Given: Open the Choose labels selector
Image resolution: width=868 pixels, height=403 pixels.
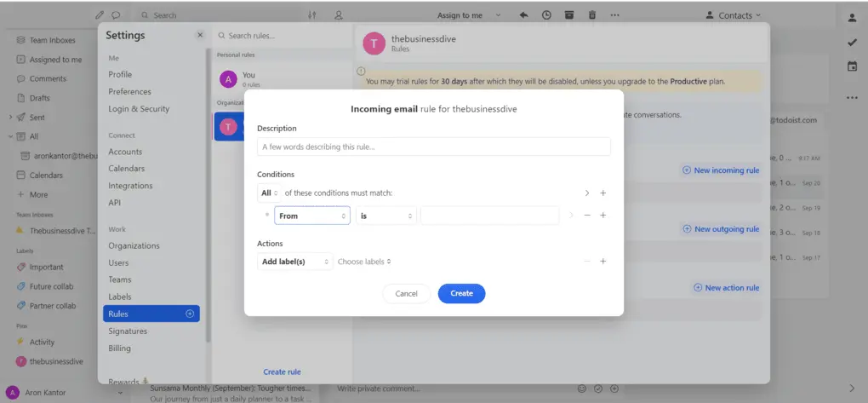Looking at the screenshot, I should [364, 262].
